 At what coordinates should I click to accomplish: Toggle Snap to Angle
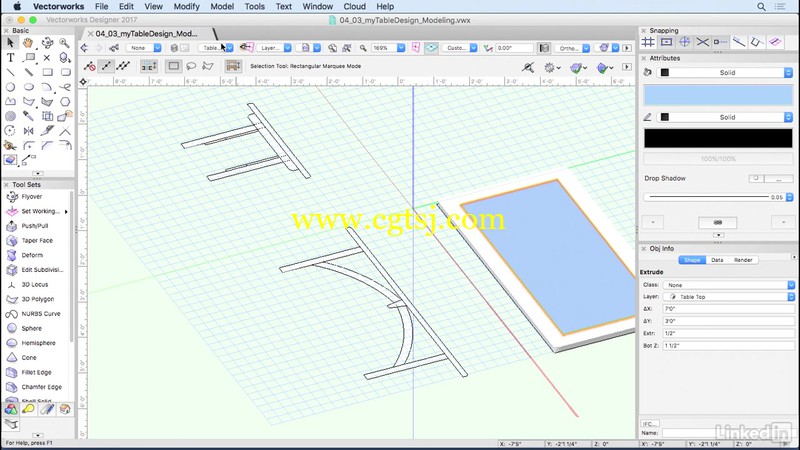[685, 42]
